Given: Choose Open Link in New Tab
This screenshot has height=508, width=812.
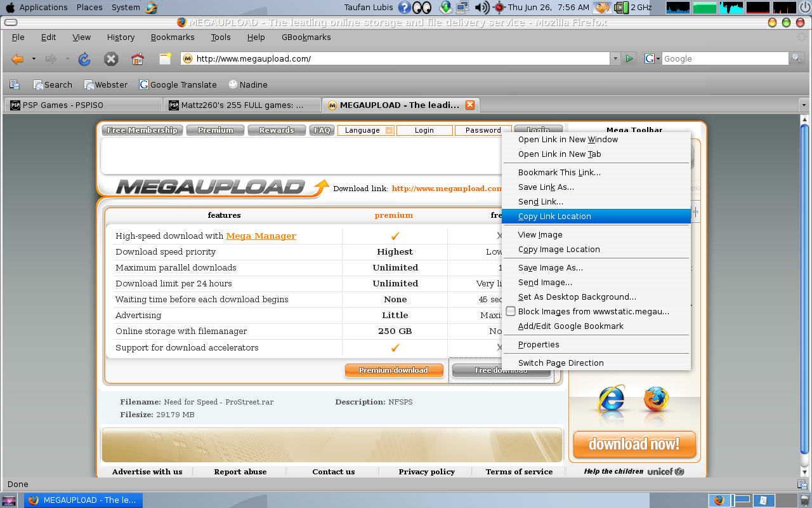Looking at the screenshot, I should (596, 154).
